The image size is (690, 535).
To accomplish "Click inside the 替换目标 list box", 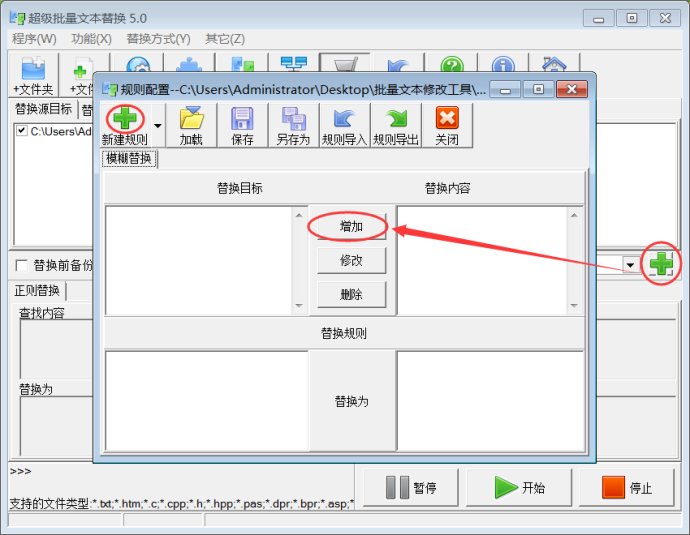I will [x=198, y=258].
